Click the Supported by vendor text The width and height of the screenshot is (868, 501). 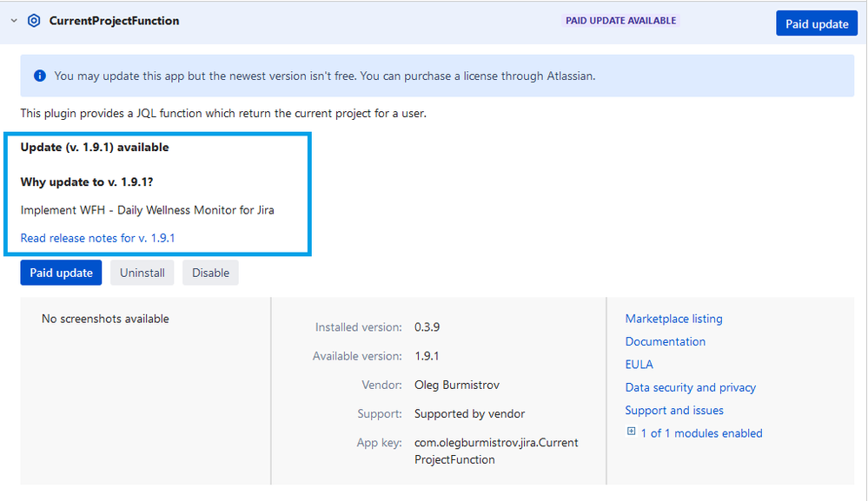click(x=469, y=413)
